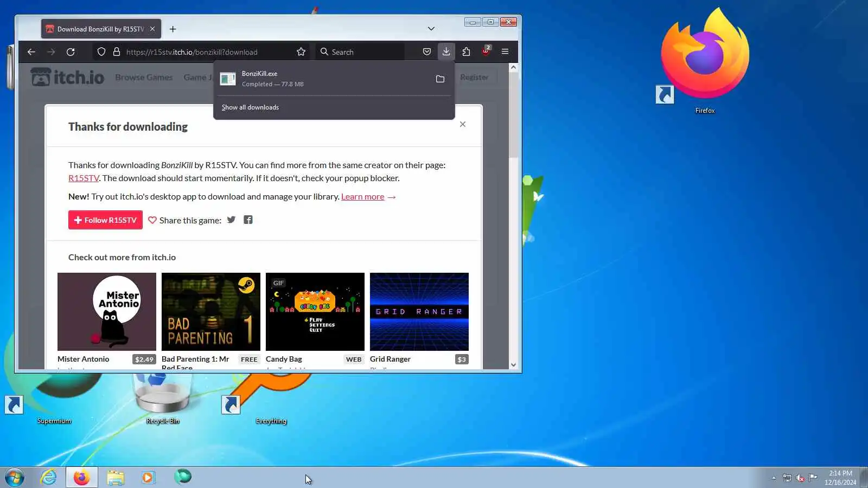Reload the page with the refresh icon
The width and height of the screenshot is (868, 488).
coord(71,52)
